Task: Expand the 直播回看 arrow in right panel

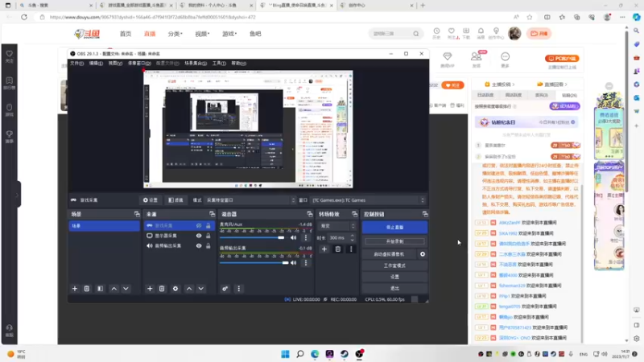Action: [566, 84]
